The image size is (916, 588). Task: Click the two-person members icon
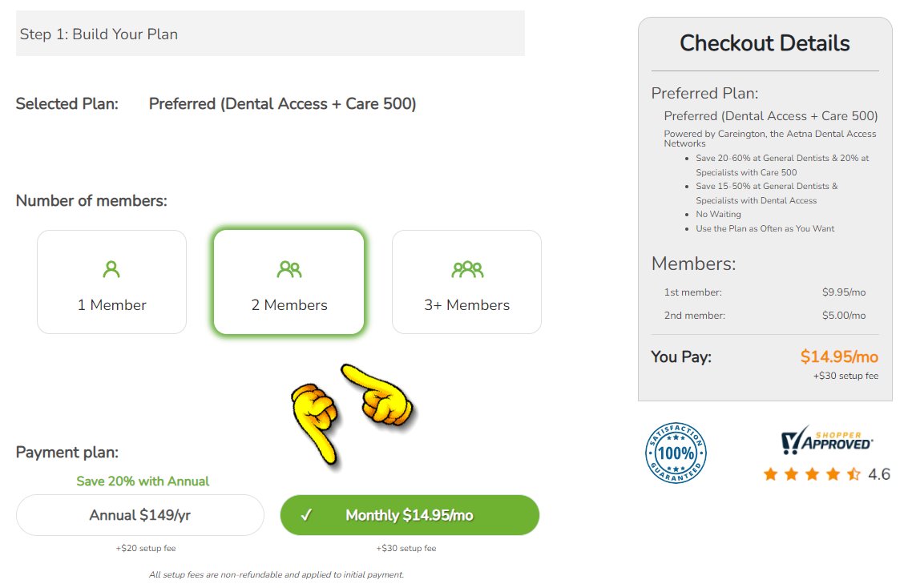pos(289,269)
